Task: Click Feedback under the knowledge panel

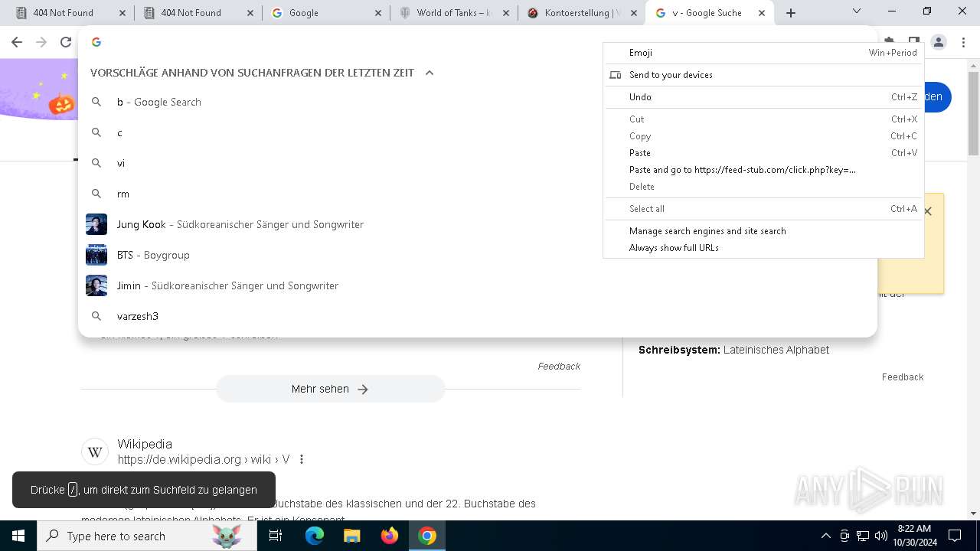Action: [x=903, y=377]
